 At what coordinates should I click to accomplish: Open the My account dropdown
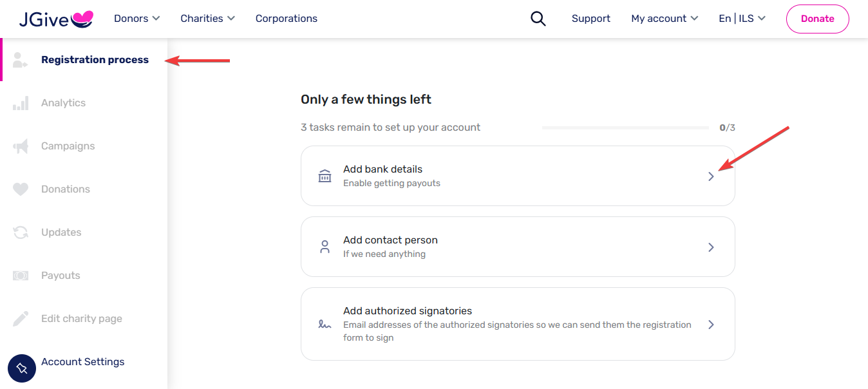click(665, 19)
